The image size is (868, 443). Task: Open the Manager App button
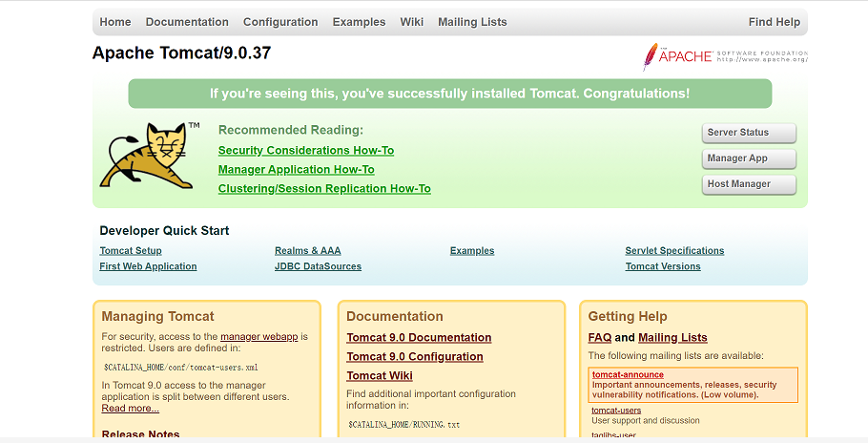click(x=749, y=158)
